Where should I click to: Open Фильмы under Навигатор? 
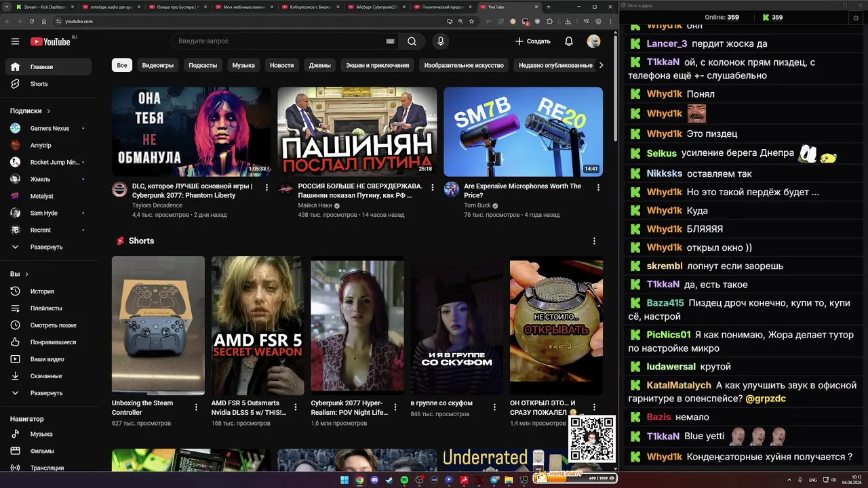pos(48,451)
